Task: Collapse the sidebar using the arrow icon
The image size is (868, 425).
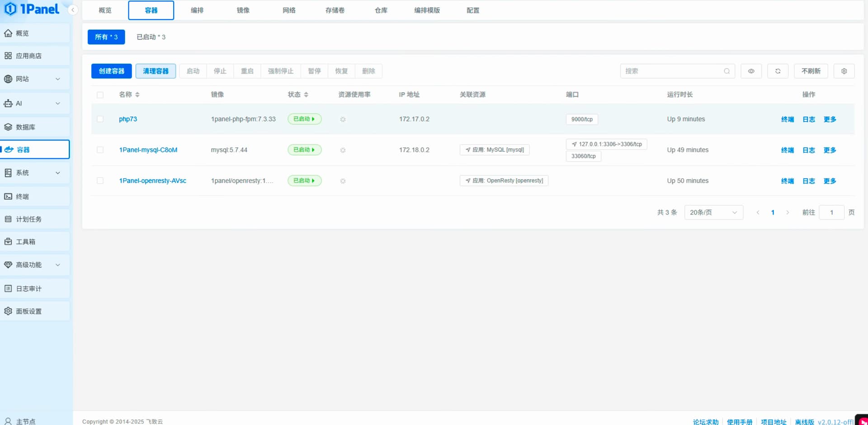Action: [x=72, y=9]
